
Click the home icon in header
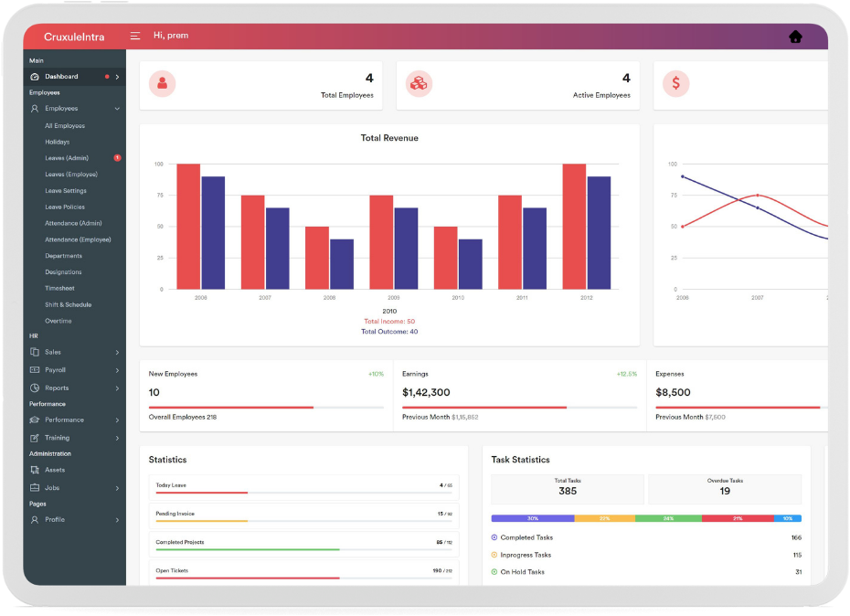click(x=795, y=37)
